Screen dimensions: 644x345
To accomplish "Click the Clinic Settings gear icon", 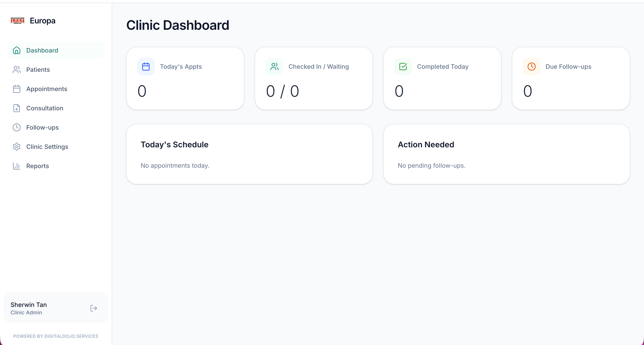I will click(x=16, y=146).
